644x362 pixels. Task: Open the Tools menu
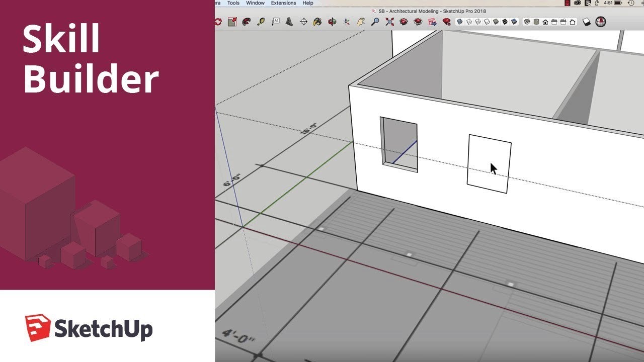[233, 3]
